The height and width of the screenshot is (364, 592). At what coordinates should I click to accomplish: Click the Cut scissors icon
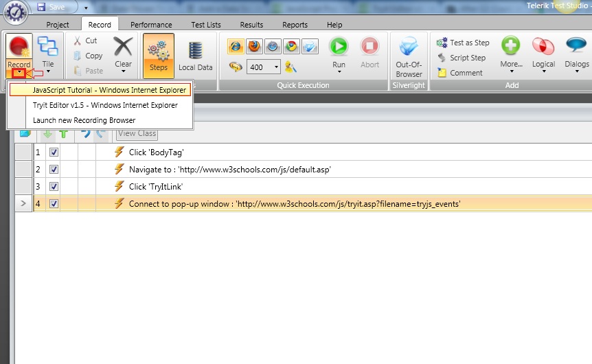click(x=78, y=41)
